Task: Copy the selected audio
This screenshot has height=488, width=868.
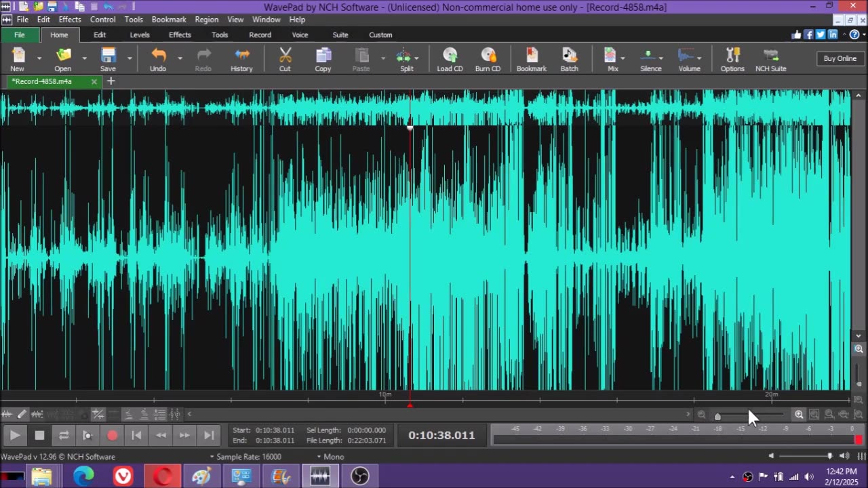Action: click(x=323, y=59)
